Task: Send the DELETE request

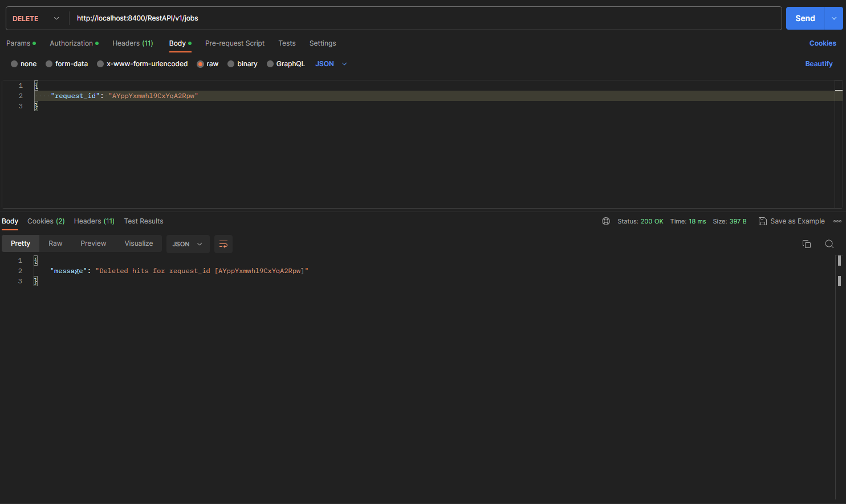Action: click(x=804, y=18)
